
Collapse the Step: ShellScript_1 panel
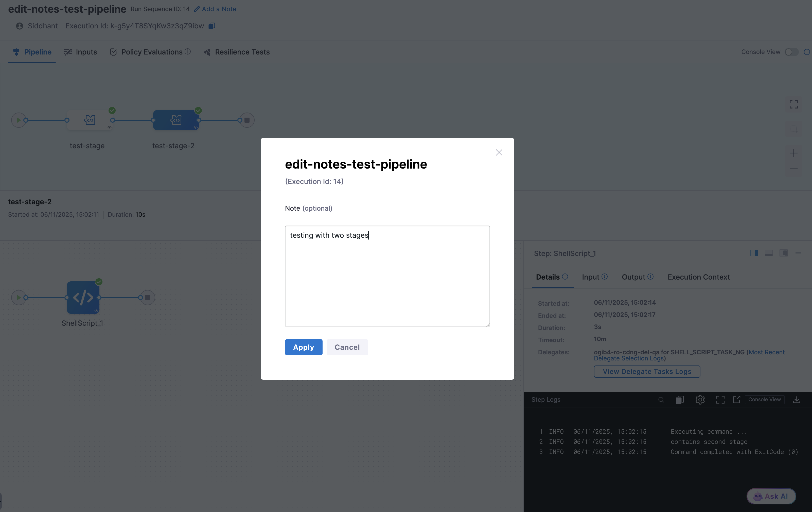pyautogui.click(x=799, y=253)
